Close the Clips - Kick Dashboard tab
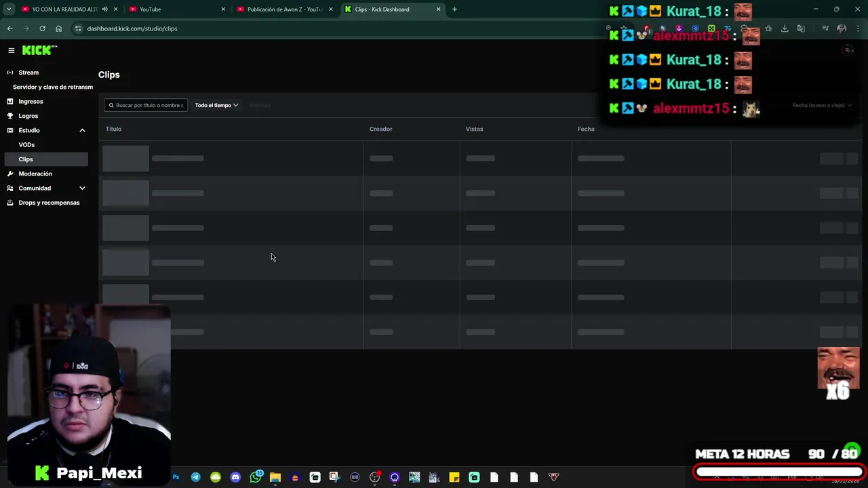The image size is (868, 488). click(438, 9)
